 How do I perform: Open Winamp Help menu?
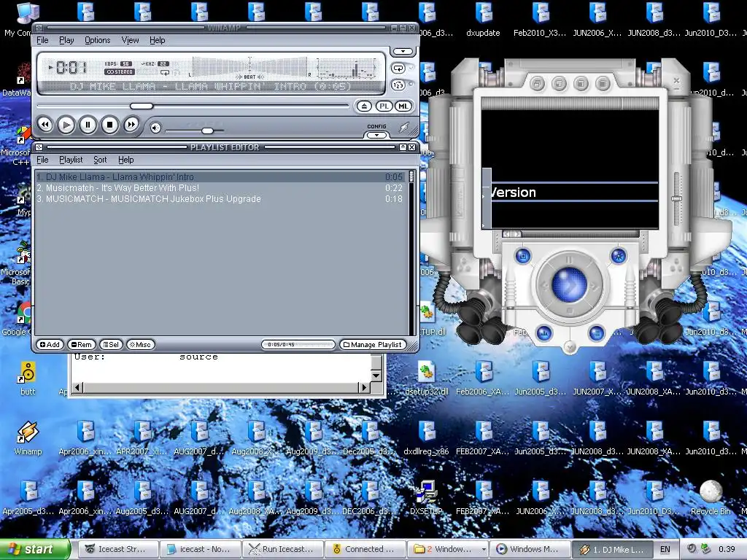click(x=158, y=41)
